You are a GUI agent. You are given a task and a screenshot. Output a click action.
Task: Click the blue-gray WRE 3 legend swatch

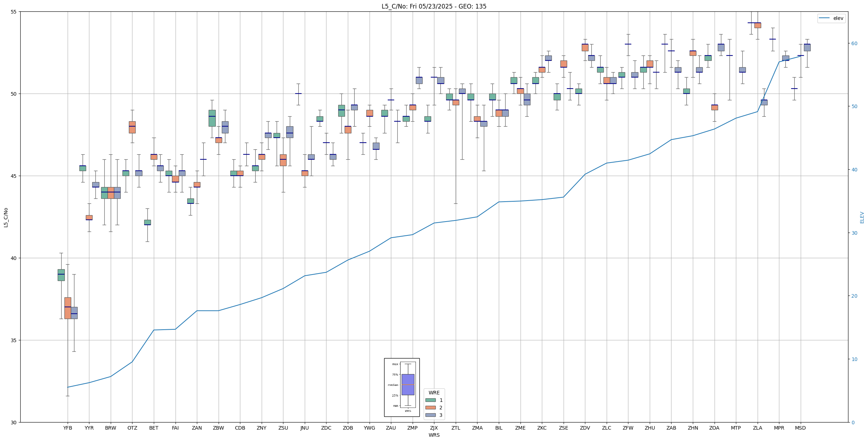point(430,415)
